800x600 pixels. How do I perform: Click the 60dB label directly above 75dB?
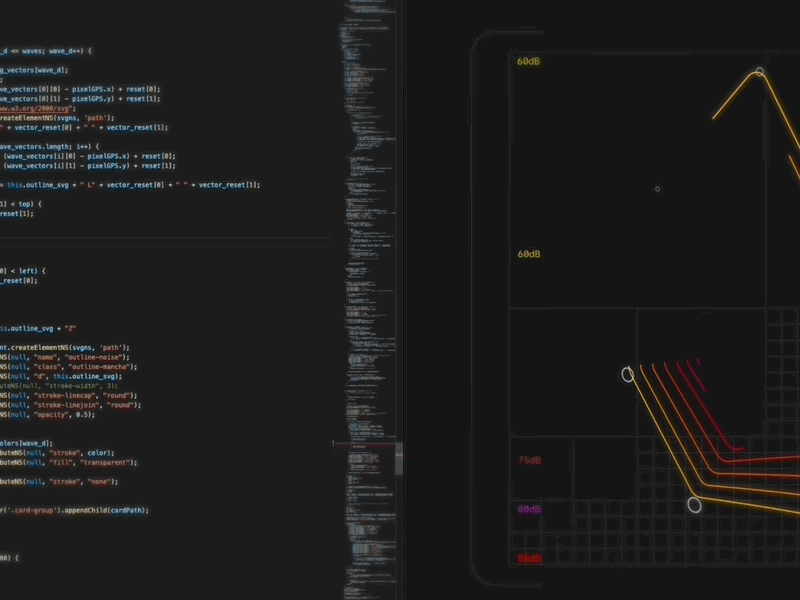tap(529, 254)
